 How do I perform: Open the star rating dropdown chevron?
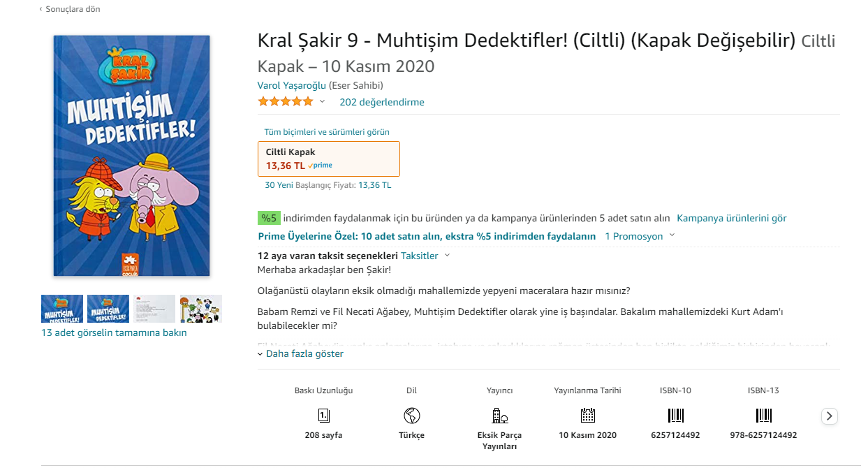click(x=322, y=101)
